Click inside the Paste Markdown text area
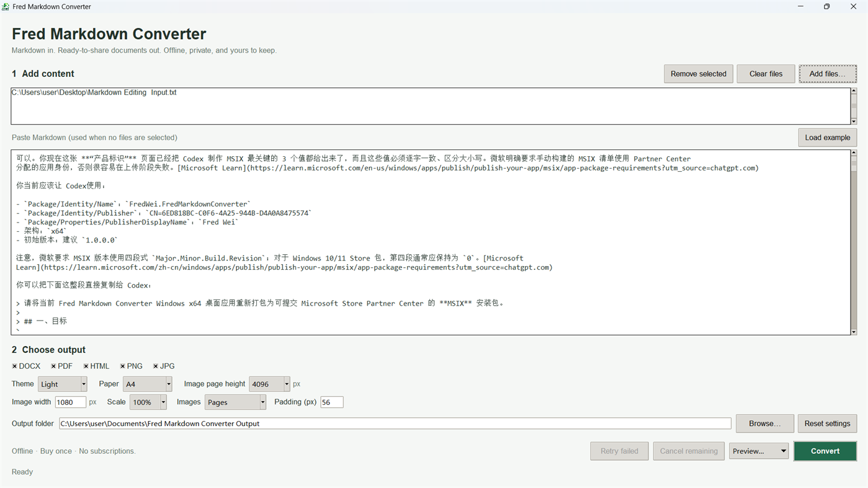The width and height of the screenshot is (868, 488). [430, 242]
